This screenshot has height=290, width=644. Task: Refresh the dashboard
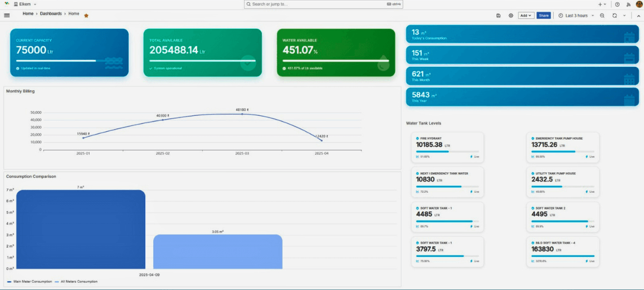pyautogui.click(x=615, y=16)
